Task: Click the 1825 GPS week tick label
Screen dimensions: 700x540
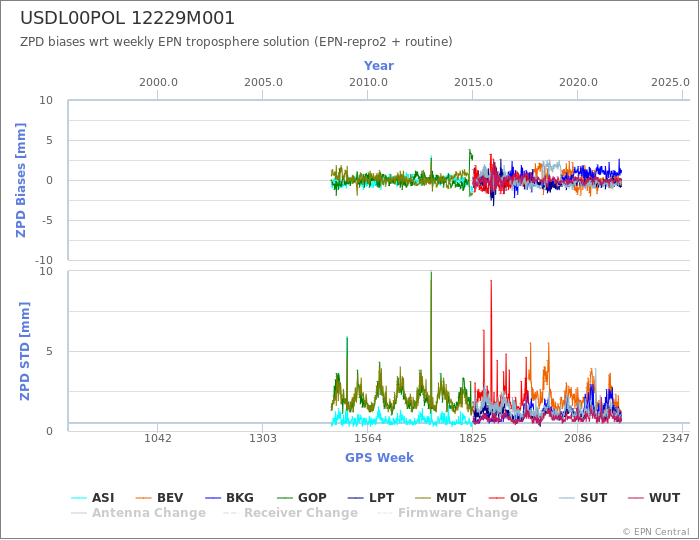Action: pyautogui.click(x=473, y=439)
